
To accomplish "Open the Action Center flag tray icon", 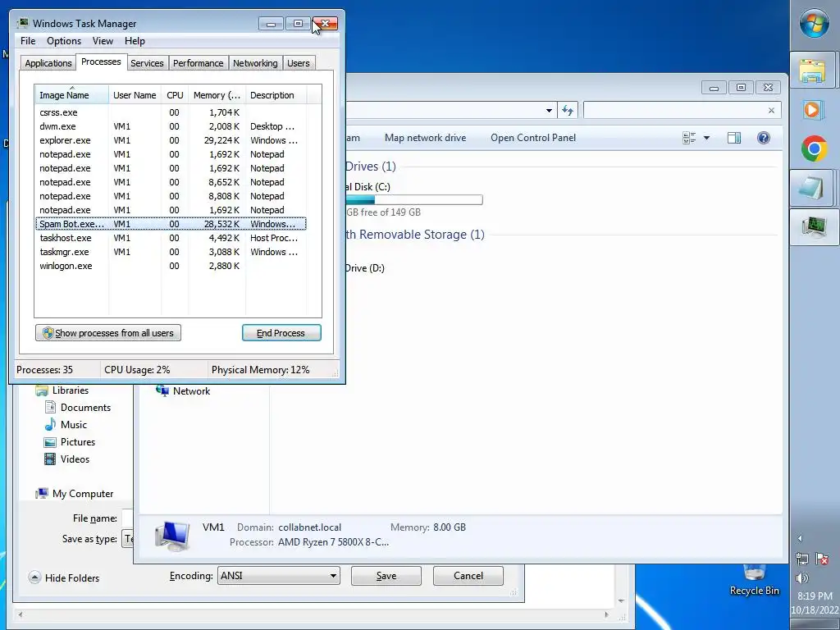I will (x=822, y=559).
